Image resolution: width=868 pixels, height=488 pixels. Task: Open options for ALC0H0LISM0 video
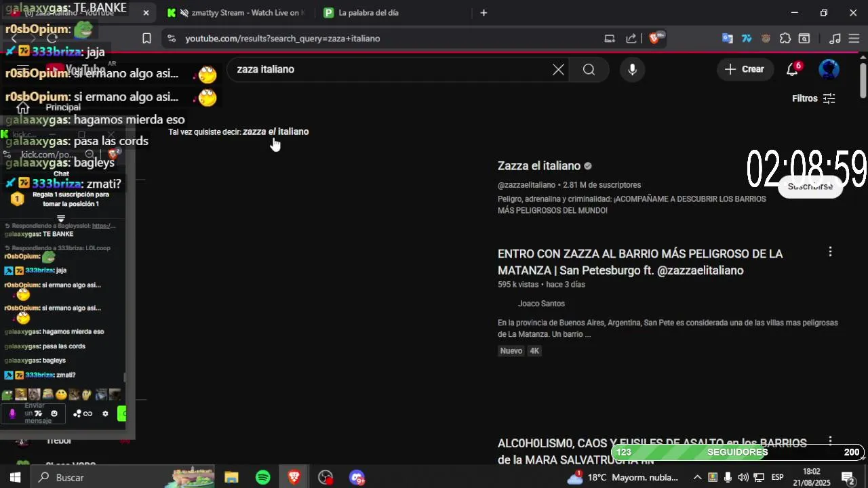click(x=830, y=441)
